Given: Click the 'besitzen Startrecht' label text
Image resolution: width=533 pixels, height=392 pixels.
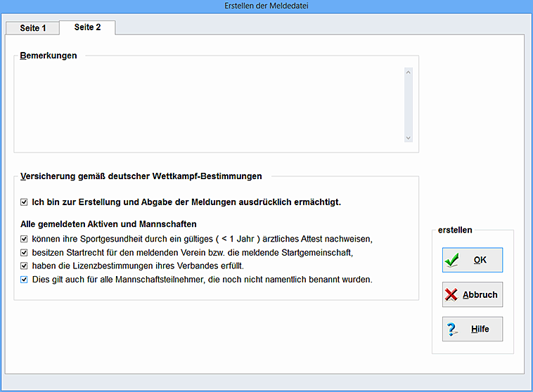Looking at the screenshot, I should 191,252.
